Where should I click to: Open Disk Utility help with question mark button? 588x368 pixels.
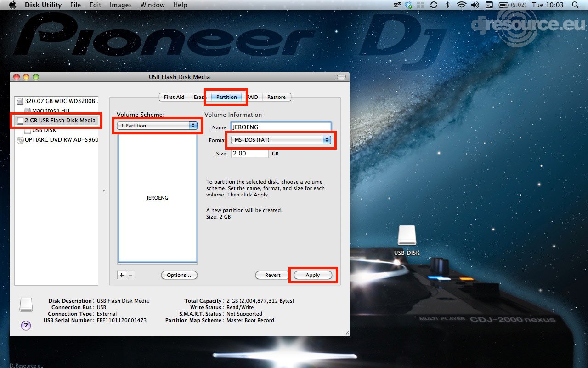pos(26,326)
